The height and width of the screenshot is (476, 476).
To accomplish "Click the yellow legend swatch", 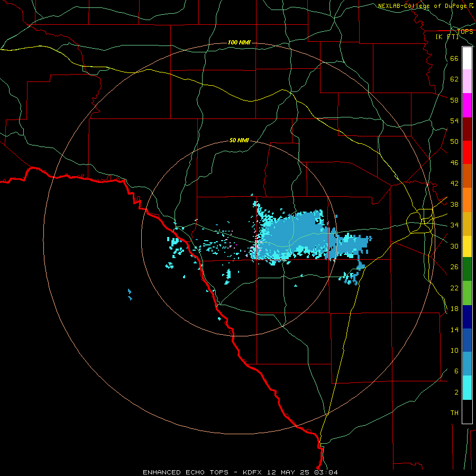I will point(467,246).
